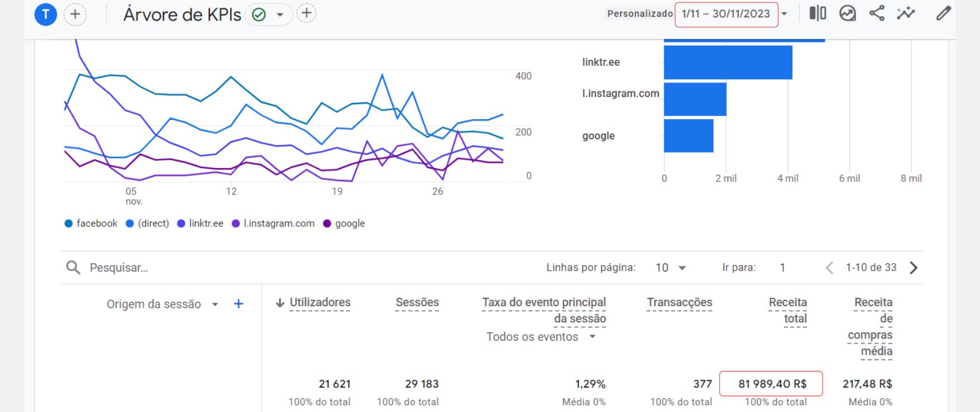Click the share report icon
Image resolution: width=980 pixels, height=412 pixels.
(877, 13)
